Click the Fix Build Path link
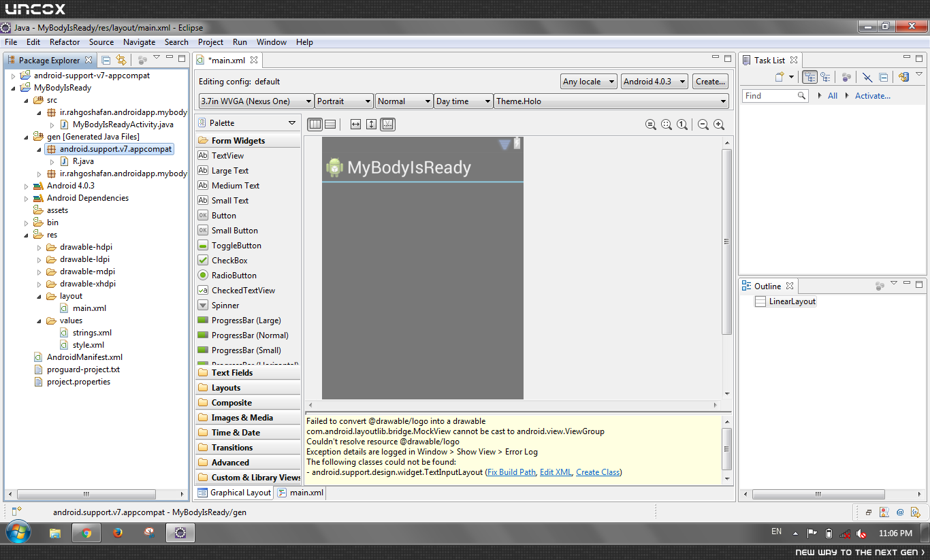The width and height of the screenshot is (930, 560). 511,472
